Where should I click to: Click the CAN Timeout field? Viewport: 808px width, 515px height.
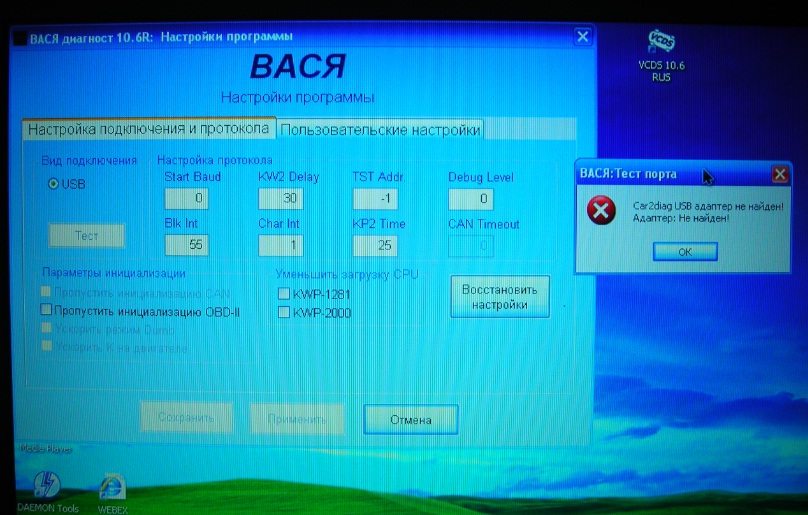470,246
